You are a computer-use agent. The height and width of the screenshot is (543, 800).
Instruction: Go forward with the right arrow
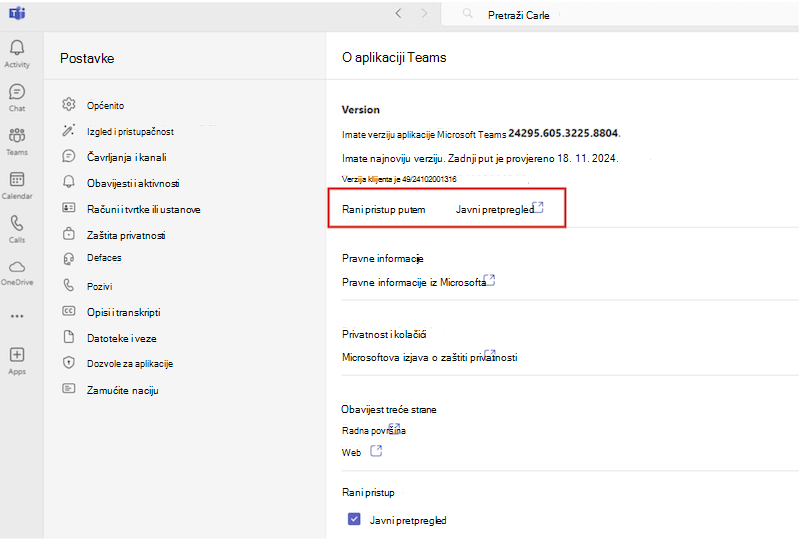coord(424,14)
